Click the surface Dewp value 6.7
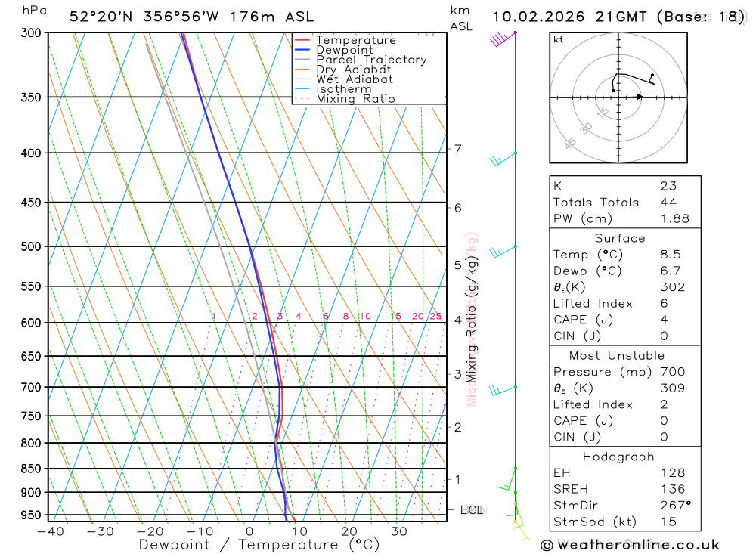 tap(670, 271)
